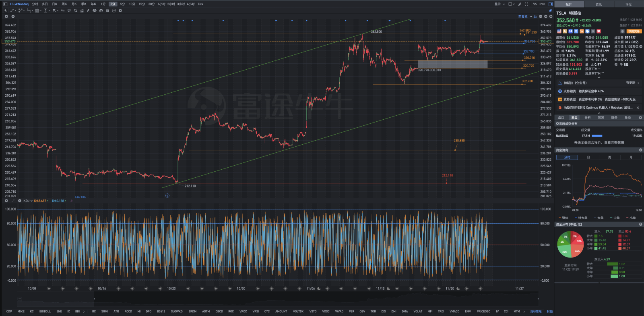Open the 评论 comments tab
Screen dimensions: 644x316
628,4
